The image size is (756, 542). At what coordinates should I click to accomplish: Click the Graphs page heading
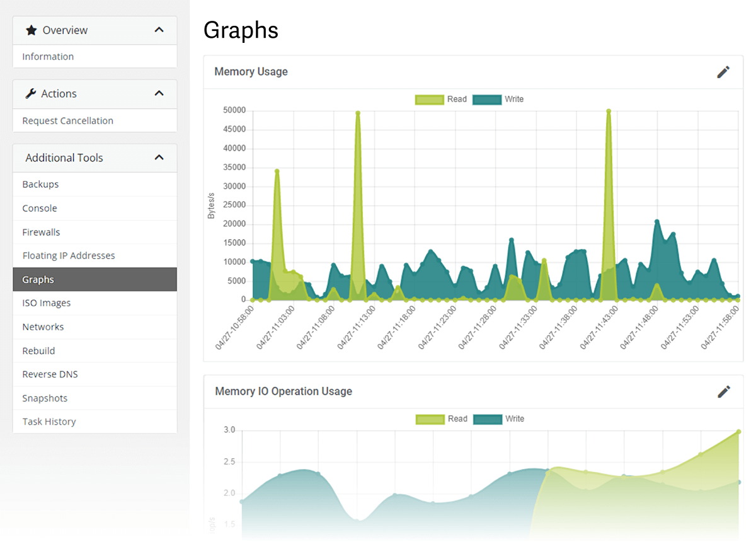tap(241, 30)
